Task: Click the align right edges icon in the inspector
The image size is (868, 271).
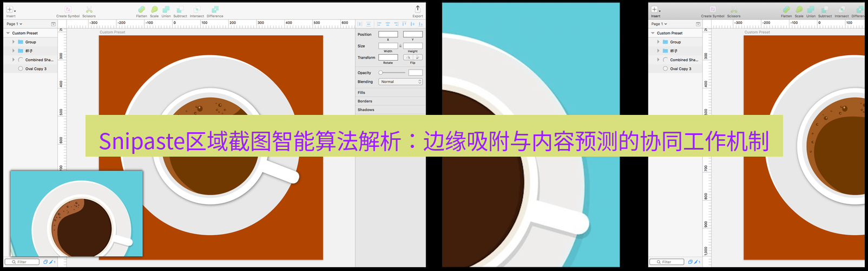Action: [x=396, y=24]
